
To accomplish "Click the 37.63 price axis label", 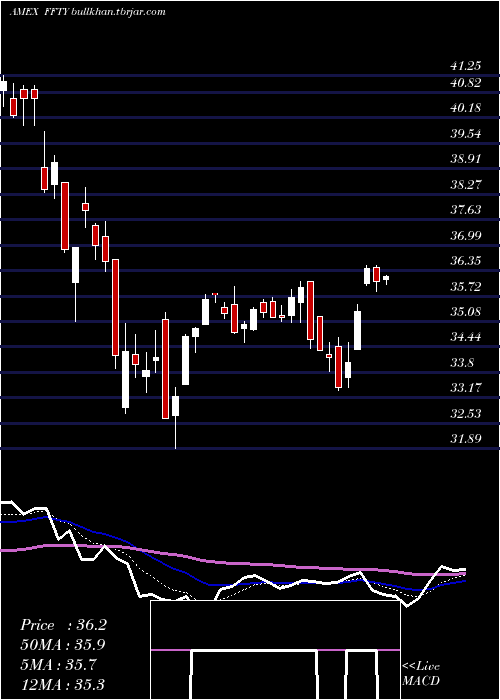I will (x=465, y=209).
